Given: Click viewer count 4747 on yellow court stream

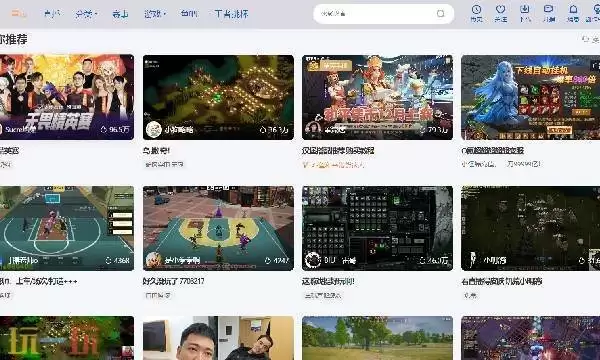Looking at the screenshot, I should coord(277,261).
